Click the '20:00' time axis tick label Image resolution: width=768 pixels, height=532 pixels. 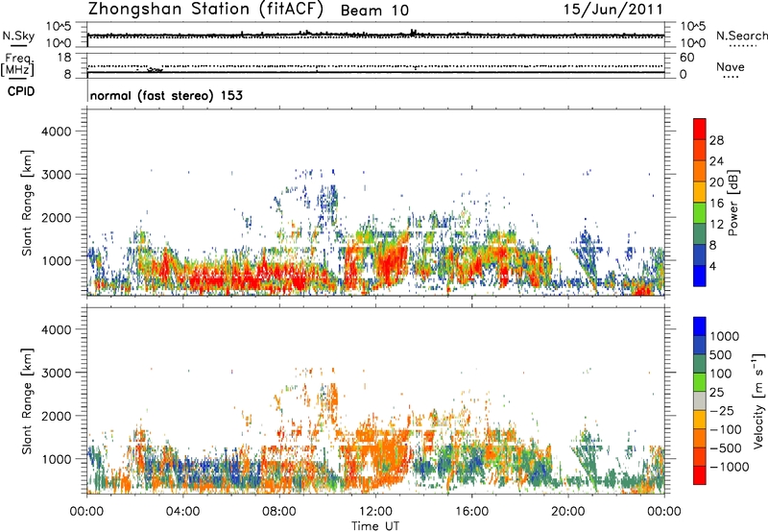(567, 512)
